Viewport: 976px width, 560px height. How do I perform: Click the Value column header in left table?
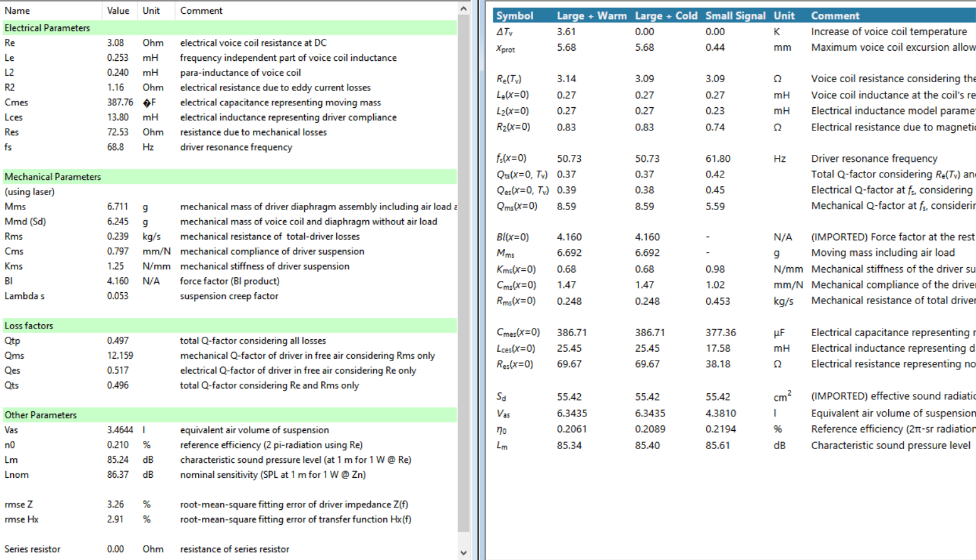pyautogui.click(x=118, y=11)
